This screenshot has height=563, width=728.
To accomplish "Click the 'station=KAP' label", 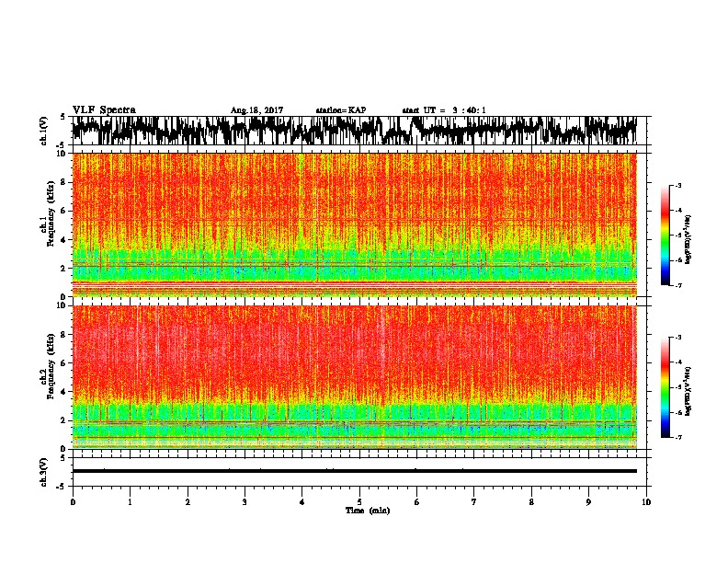I will (x=341, y=110).
